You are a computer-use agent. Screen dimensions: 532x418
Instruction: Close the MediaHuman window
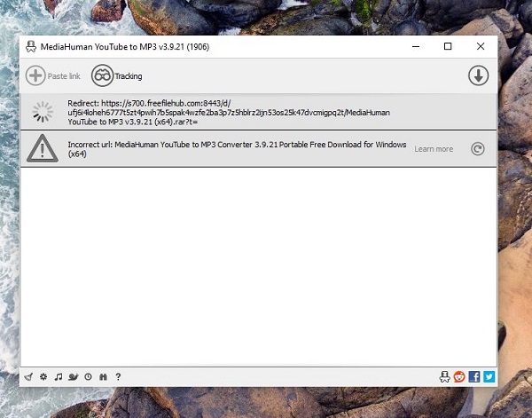pyautogui.click(x=481, y=46)
